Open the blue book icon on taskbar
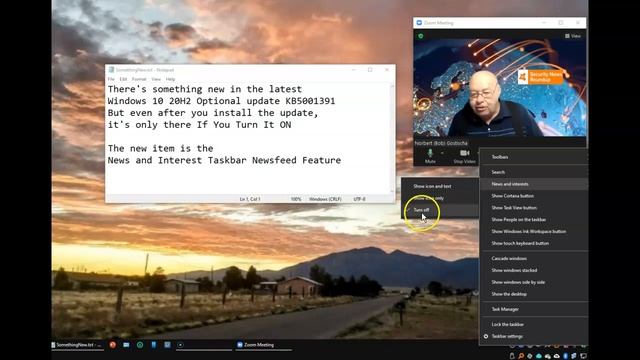 click(153, 345)
